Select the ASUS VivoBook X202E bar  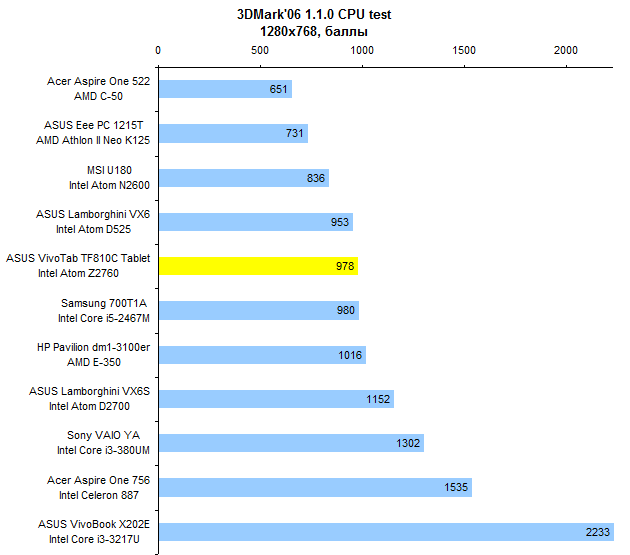(386, 532)
